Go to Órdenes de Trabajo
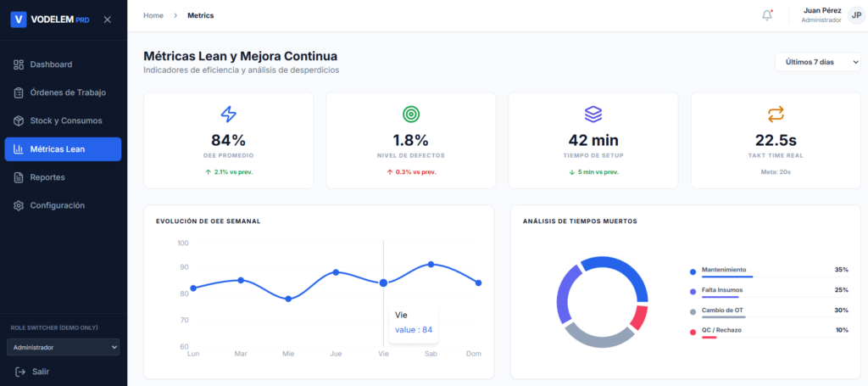 67,92
